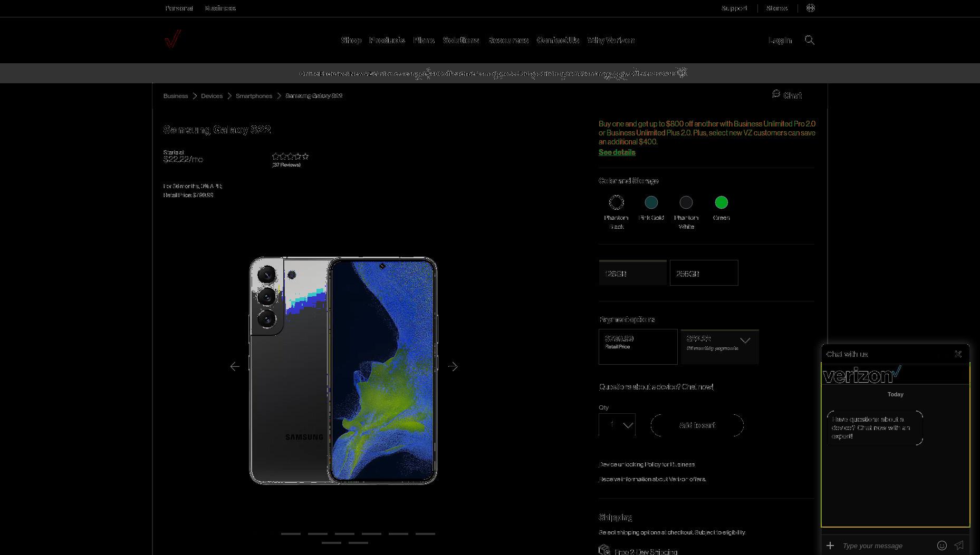Open the Products menu

[x=387, y=40]
